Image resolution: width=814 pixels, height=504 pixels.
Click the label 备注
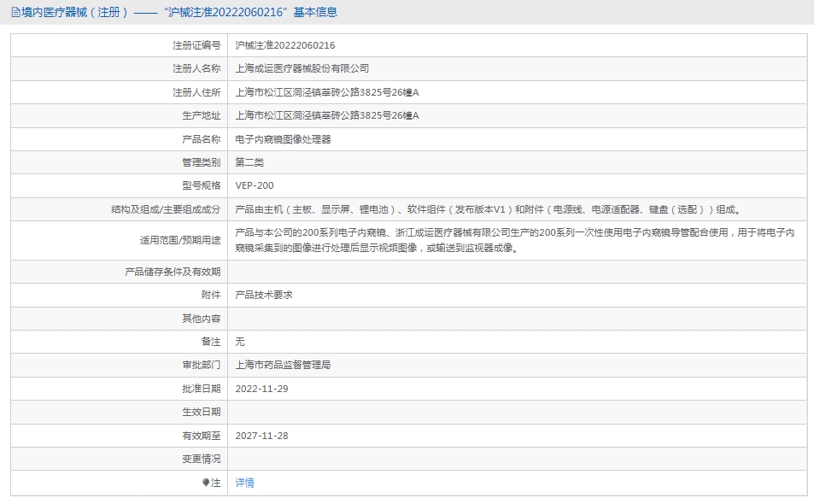pyautogui.click(x=211, y=342)
